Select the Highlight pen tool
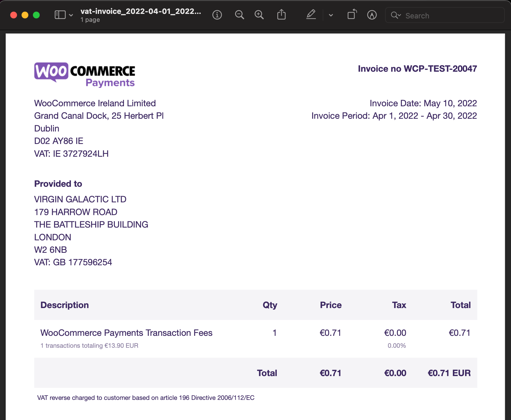Image resolution: width=511 pixels, height=420 pixels. (x=311, y=14)
